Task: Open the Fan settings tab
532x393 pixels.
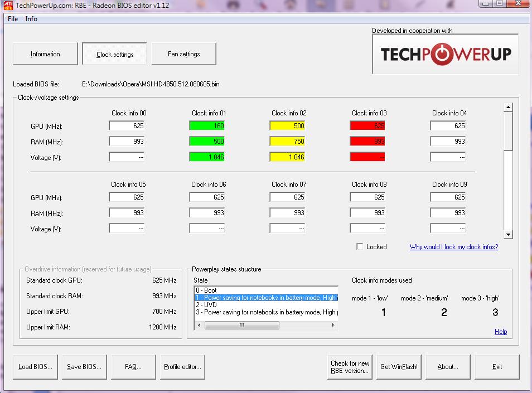Action: tap(183, 54)
